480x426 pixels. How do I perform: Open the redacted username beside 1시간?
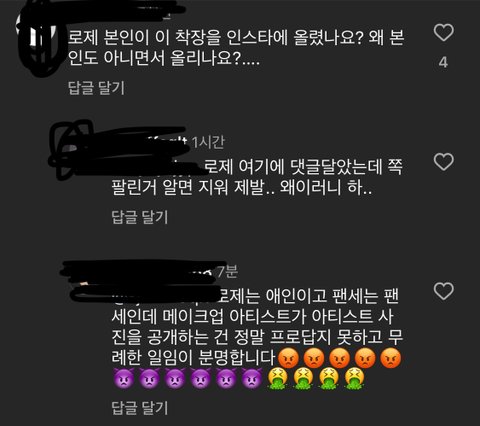pyautogui.click(x=148, y=142)
